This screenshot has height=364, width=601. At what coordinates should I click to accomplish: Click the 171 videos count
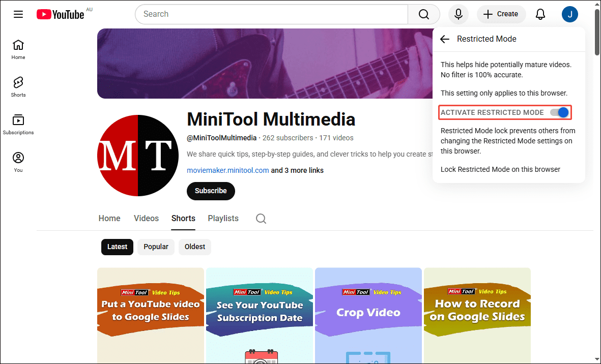[x=336, y=138]
